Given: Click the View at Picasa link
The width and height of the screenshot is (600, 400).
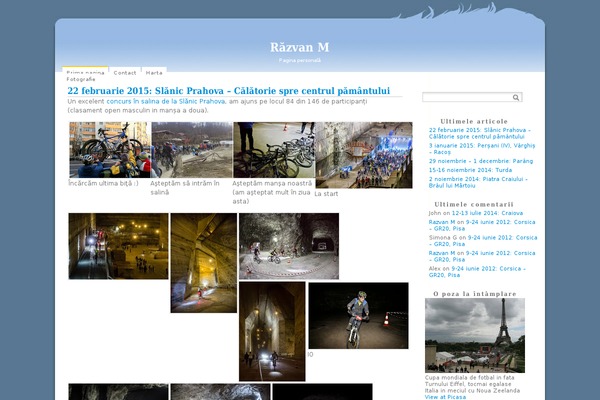Looking at the screenshot, I should [x=445, y=397].
